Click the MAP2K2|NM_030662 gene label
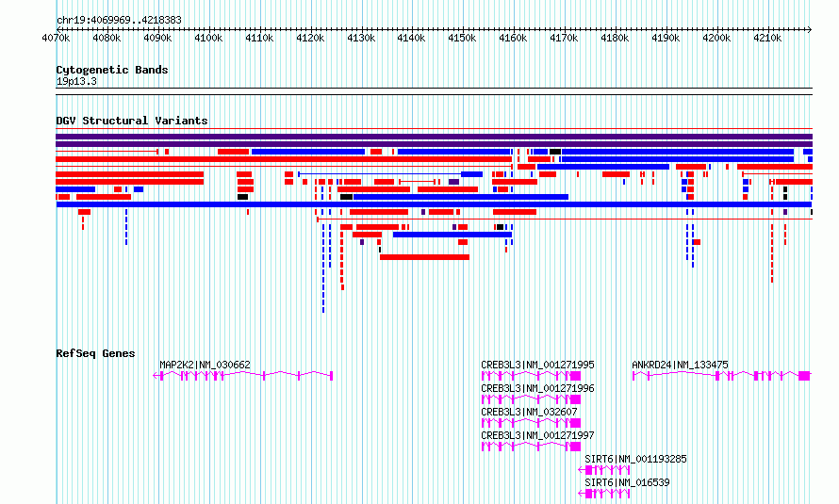839x504 pixels. coord(205,365)
